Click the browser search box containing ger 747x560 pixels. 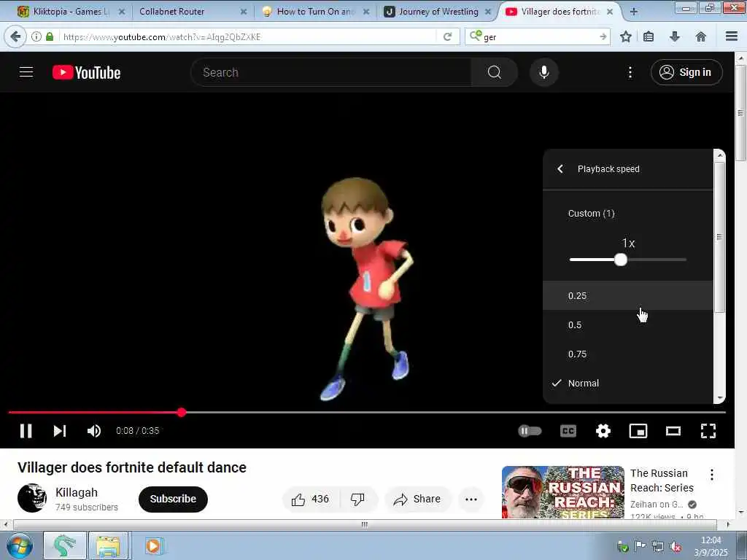pos(538,36)
